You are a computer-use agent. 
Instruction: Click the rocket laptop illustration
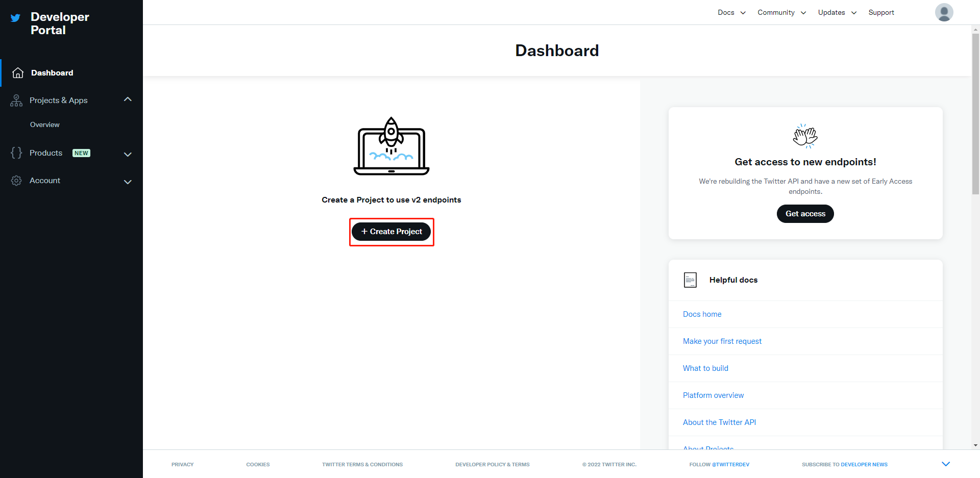(x=391, y=146)
